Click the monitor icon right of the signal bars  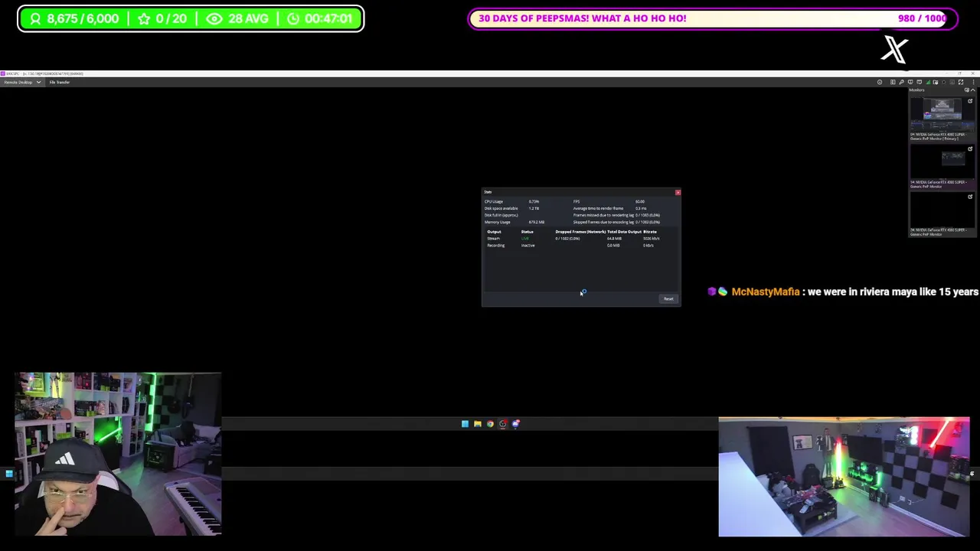click(936, 82)
